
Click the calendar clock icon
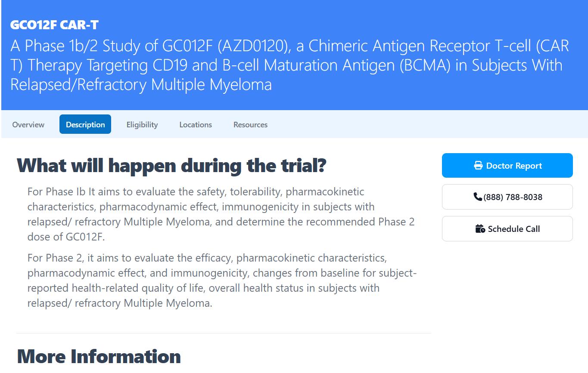click(x=480, y=229)
